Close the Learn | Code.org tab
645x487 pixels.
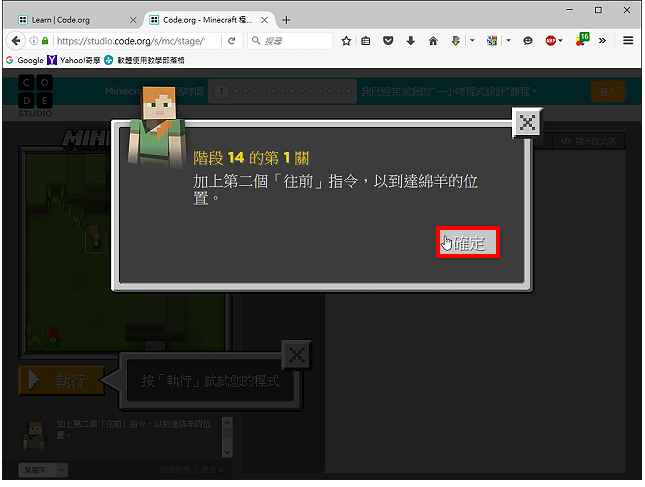pyautogui.click(x=133, y=20)
